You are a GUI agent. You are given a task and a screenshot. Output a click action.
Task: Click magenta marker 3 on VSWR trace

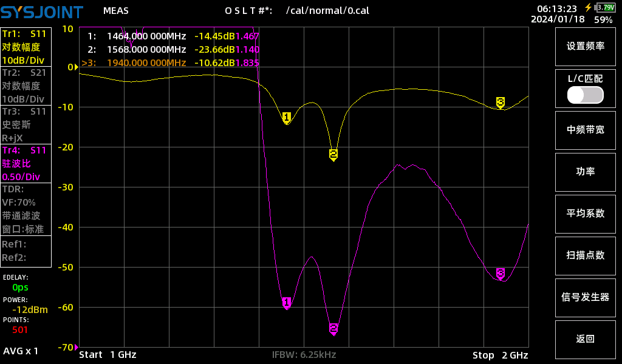click(501, 274)
